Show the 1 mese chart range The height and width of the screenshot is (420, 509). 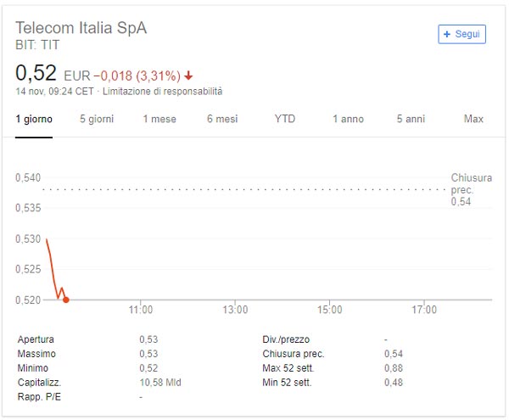pos(159,119)
